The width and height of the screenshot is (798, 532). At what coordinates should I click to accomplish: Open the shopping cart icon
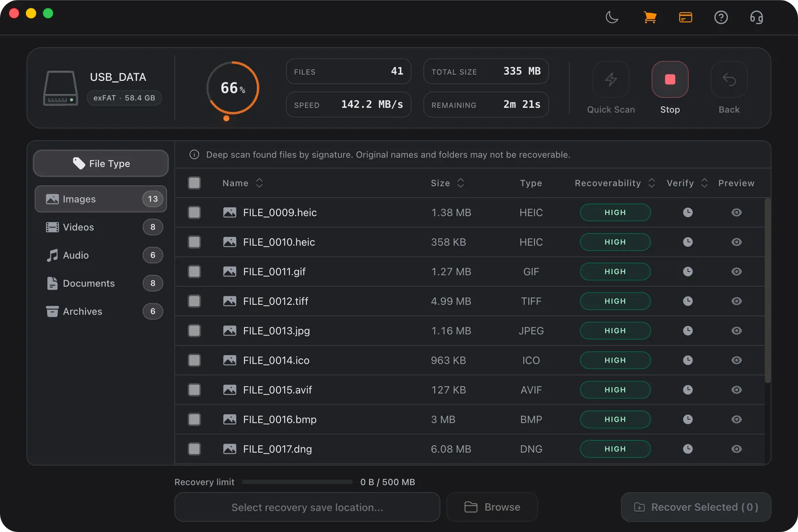pos(650,18)
